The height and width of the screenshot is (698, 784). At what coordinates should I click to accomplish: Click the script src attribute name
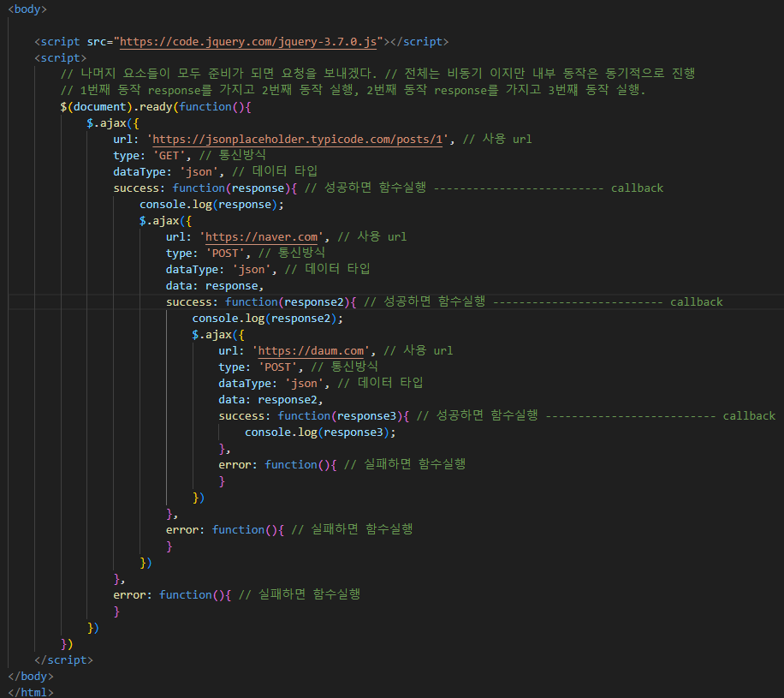pyautogui.click(x=97, y=41)
